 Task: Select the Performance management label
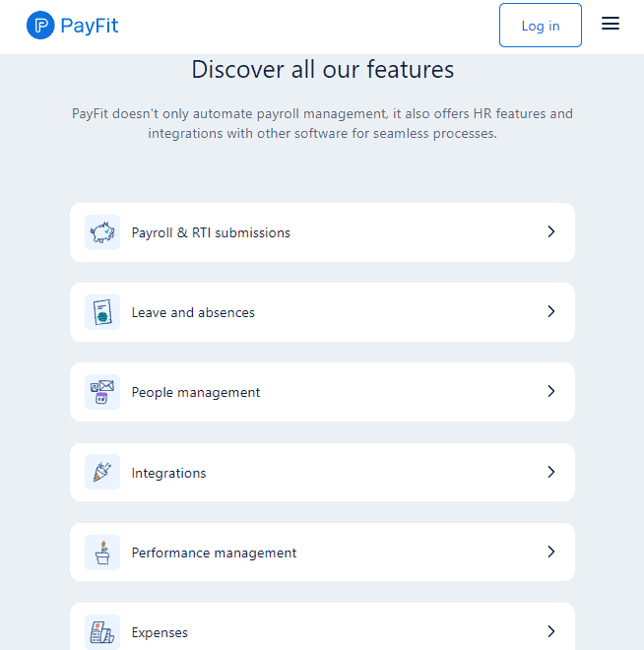pos(214,553)
